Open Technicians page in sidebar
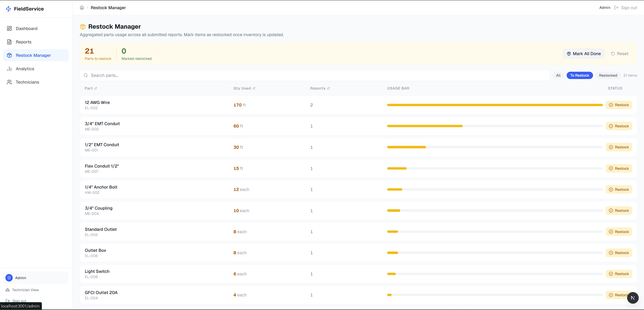Screen dimensions: 644x310 27,82
